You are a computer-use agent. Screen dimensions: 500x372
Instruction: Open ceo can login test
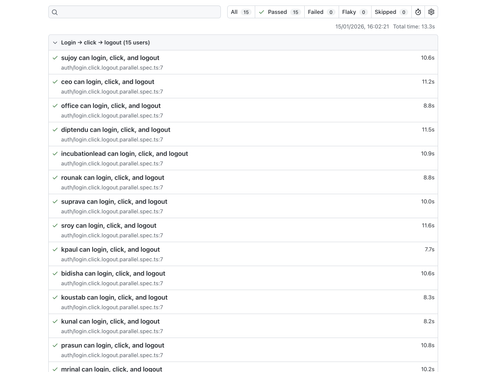point(107,82)
